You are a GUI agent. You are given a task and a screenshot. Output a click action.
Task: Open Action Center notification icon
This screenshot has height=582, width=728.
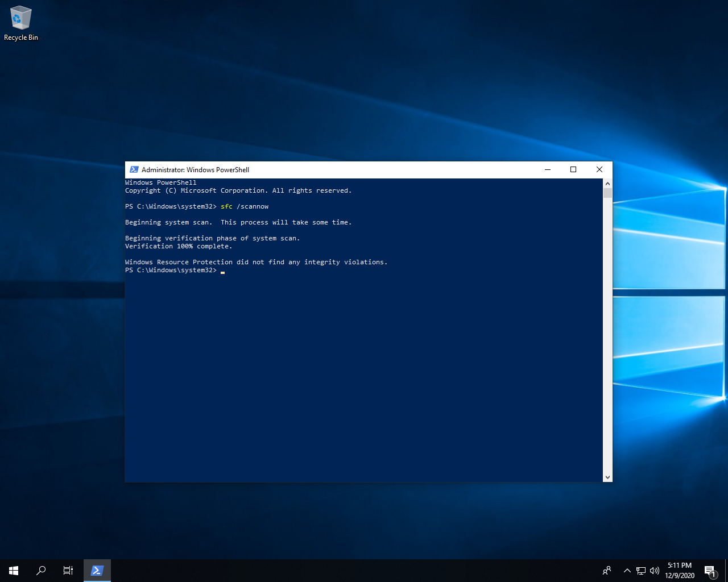[x=710, y=571]
